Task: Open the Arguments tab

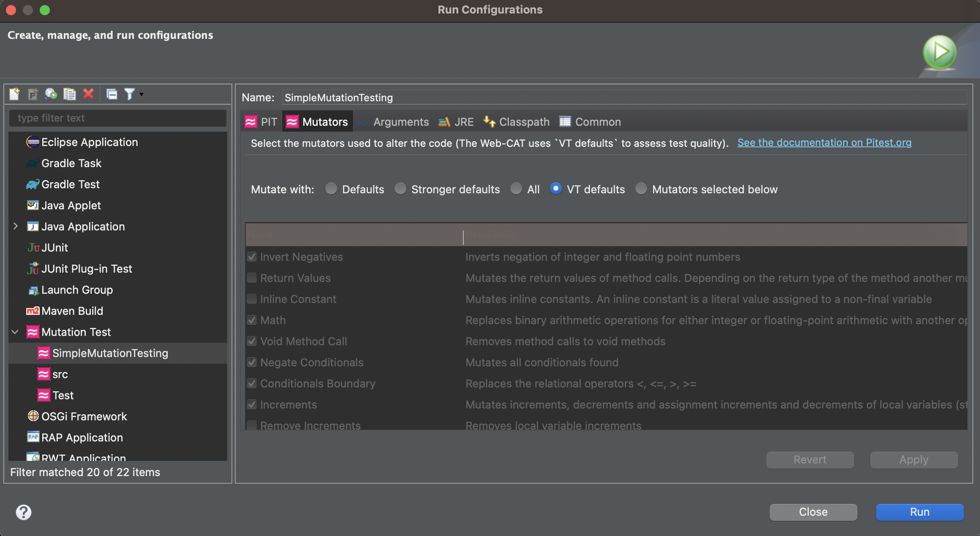Action: coord(393,122)
